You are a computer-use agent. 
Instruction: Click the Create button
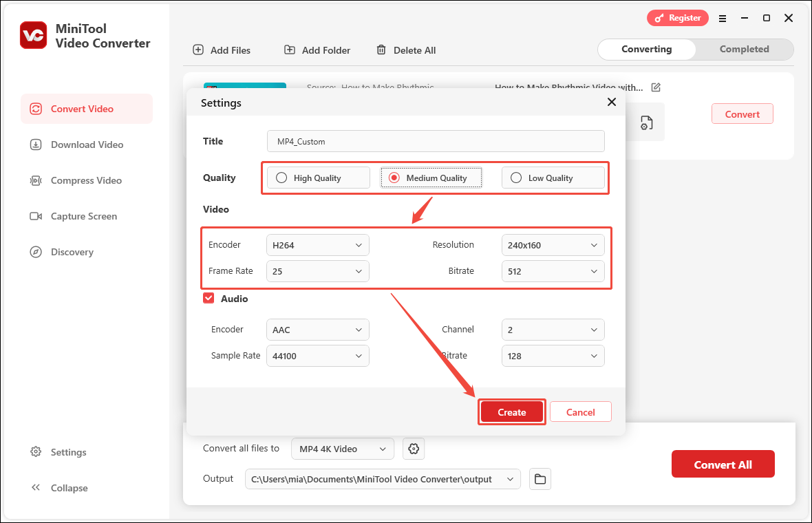[512, 412]
